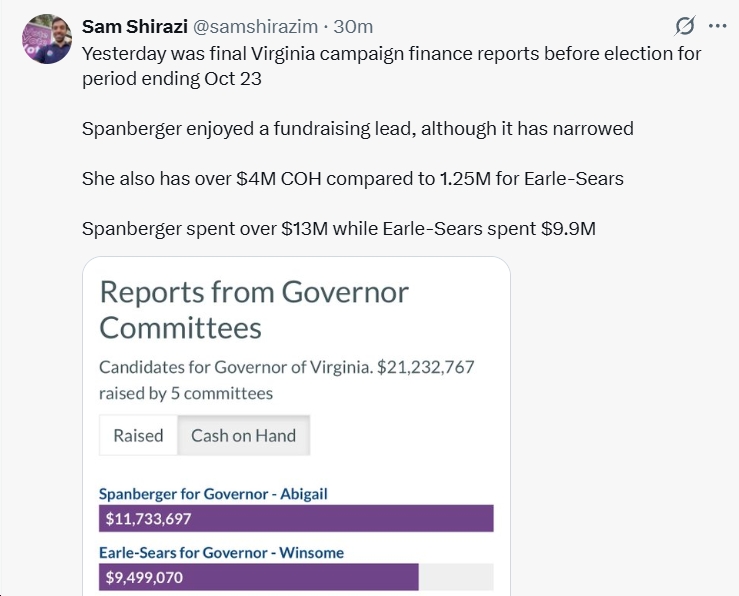Click the line mentioning $4M COH

pos(352,179)
